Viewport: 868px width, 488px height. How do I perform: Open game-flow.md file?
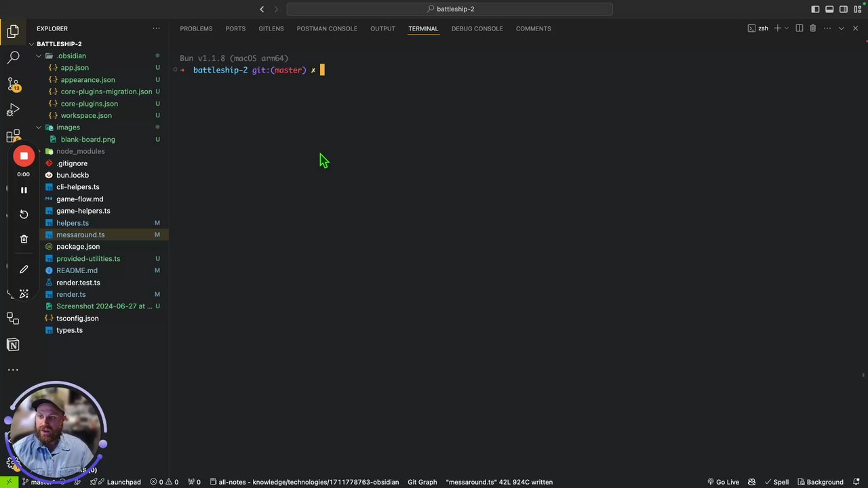tap(79, 199)
